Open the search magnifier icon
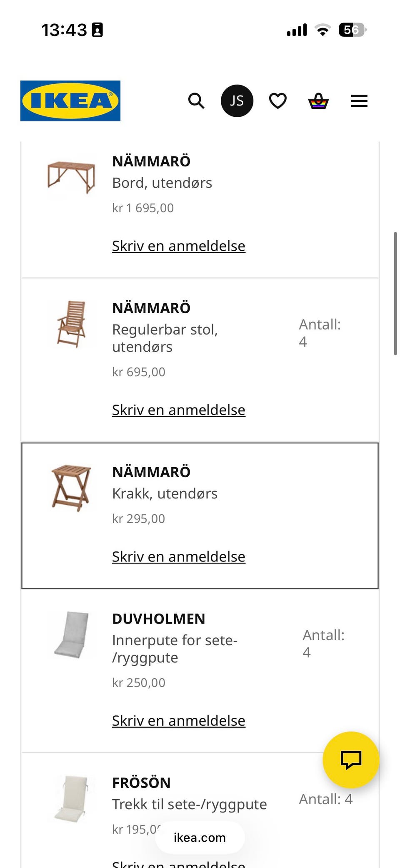Image resolution: width=400 pixels, height=868 pixels. click(196, 101)
